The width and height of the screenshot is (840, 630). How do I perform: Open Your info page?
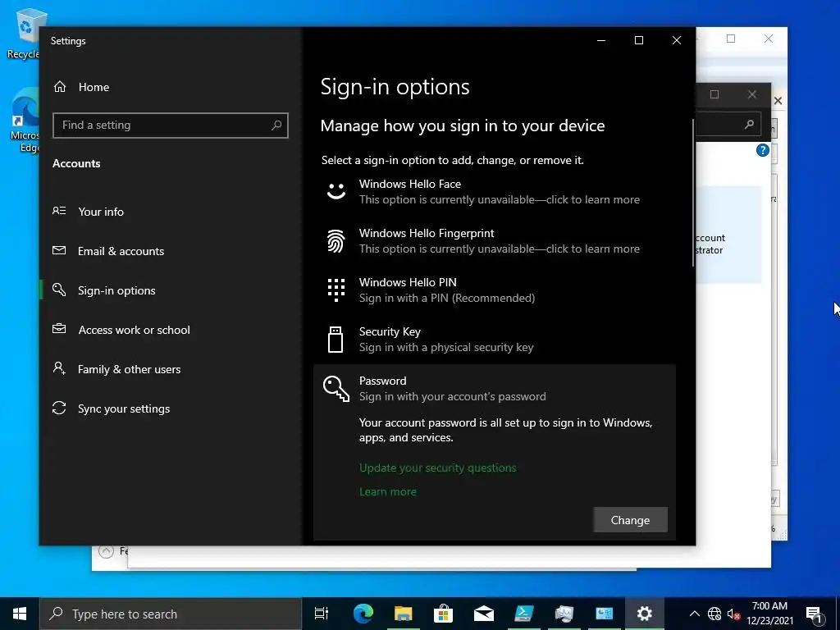(x=171, y=212)
